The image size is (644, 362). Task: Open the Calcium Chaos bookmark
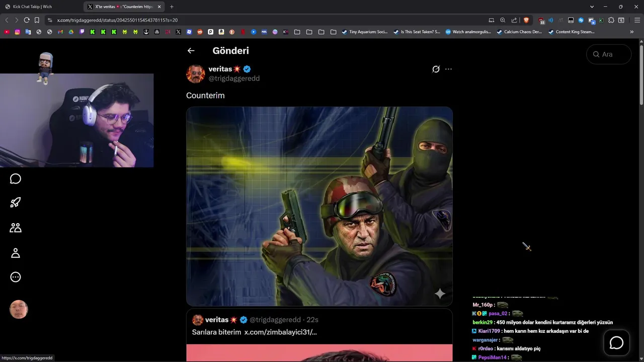pyautogui.click(x=519, y=32)
